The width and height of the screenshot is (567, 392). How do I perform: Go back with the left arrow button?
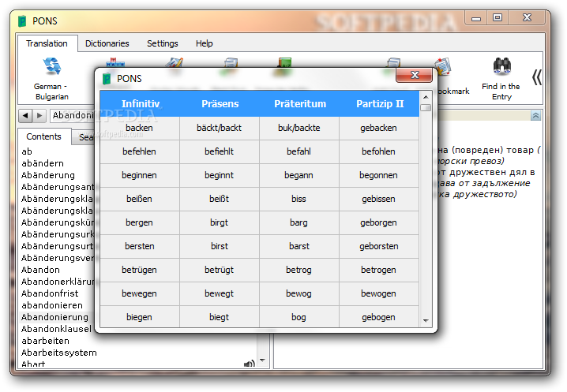coord(25,116)
